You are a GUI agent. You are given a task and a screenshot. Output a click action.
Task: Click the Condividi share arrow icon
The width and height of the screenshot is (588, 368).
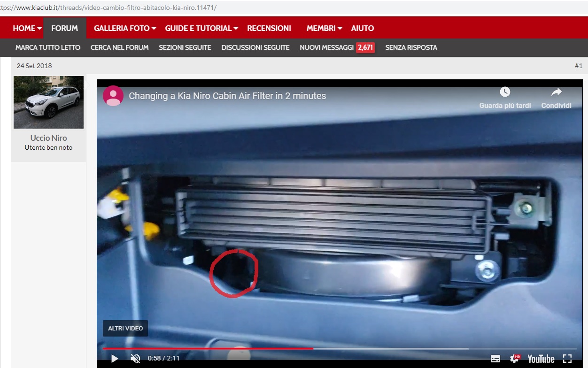(x=557, y=92)
